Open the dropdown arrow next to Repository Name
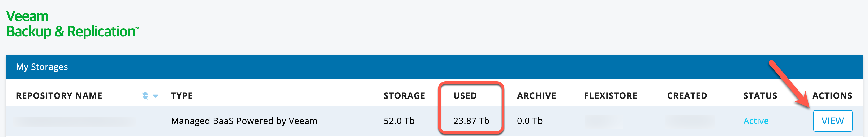This screenshot has height=137, width=868. (156, 96)
